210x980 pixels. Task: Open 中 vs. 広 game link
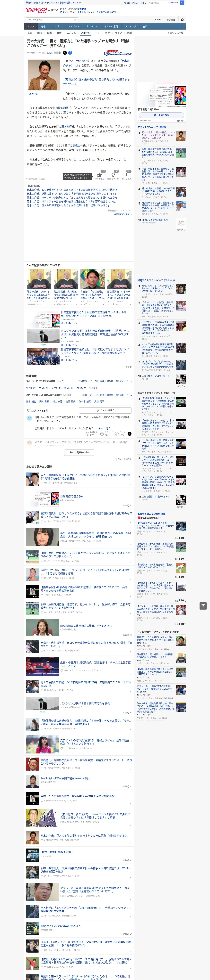tap(31, 388)
